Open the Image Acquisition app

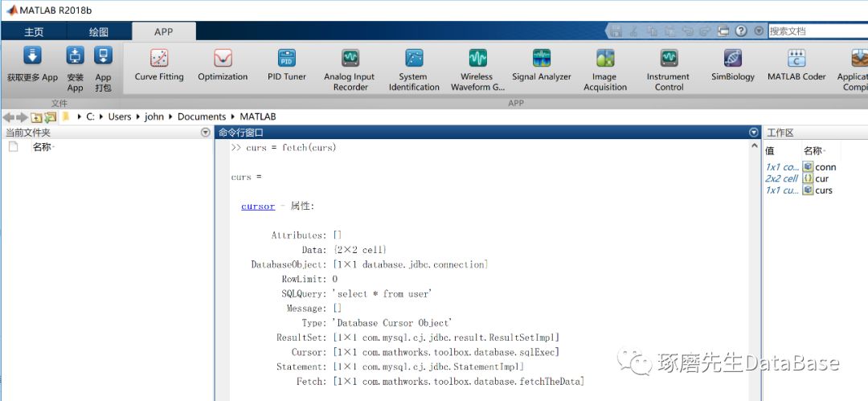(x=605, y=70)
